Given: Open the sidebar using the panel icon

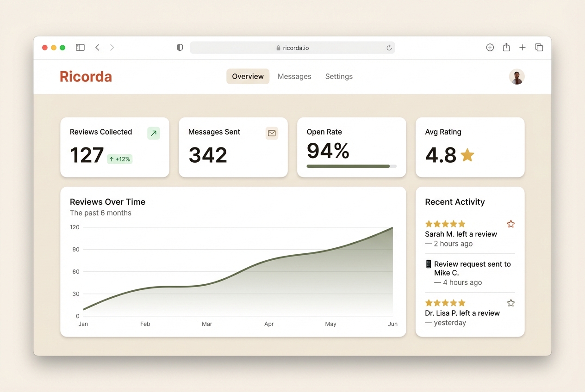Looking at the screenshot, I should tap(80, 47).
